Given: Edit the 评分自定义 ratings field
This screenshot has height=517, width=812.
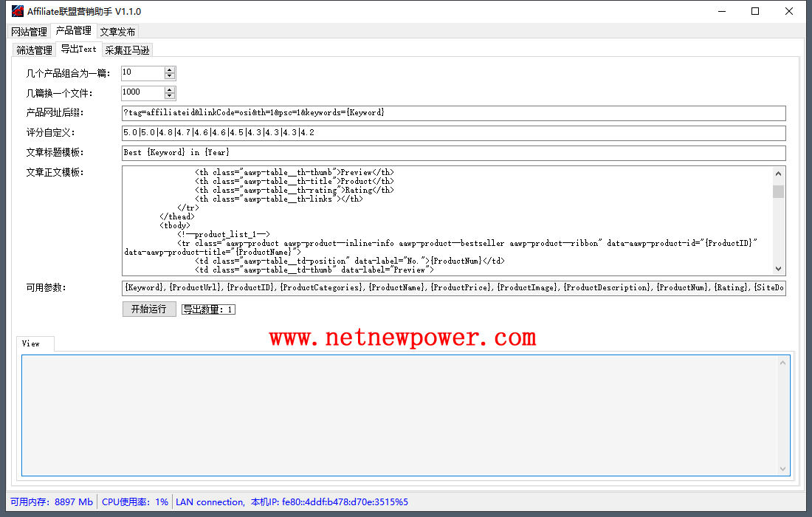Looking at the screenshot, I should pos(453,133).
